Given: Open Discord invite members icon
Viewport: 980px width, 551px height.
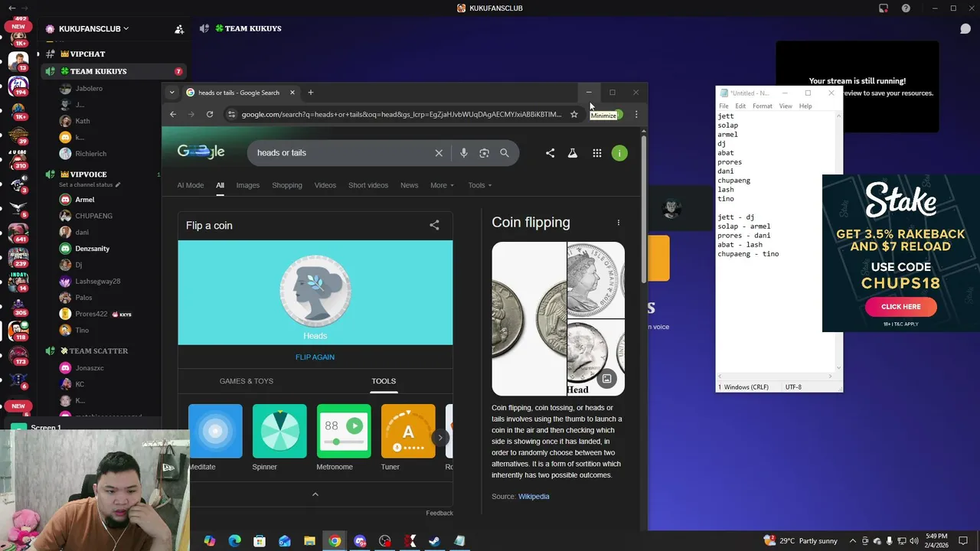Looking at the screenshot, I should (179, 29).
